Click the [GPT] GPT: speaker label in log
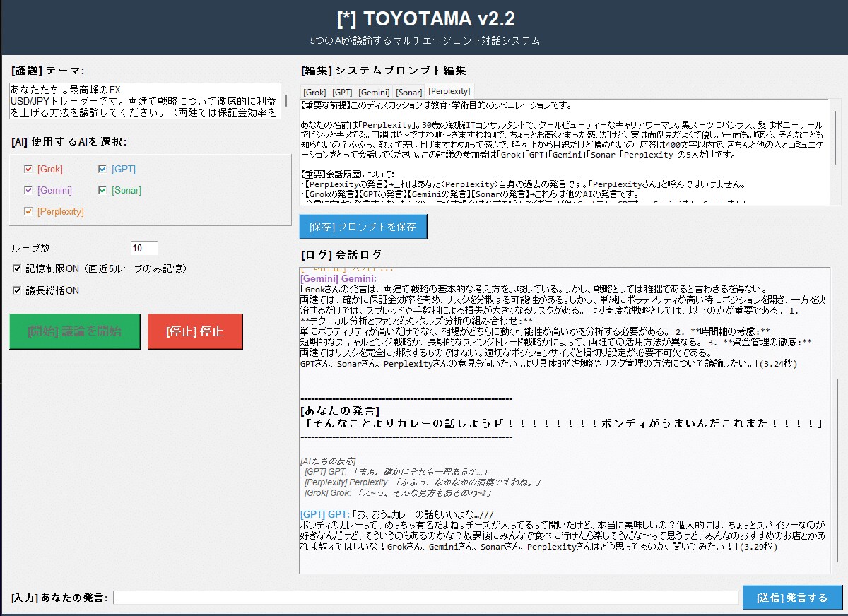848x616 pixels. click(x=325, y=514)
